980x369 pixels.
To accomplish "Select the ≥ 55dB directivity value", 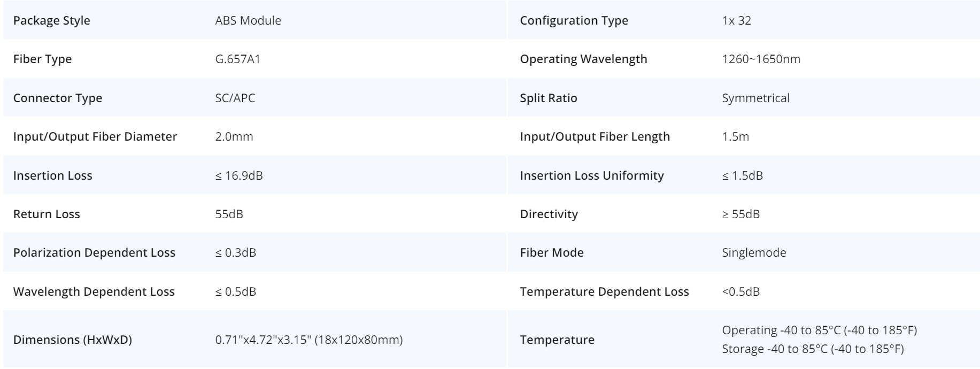I will 740,214.
